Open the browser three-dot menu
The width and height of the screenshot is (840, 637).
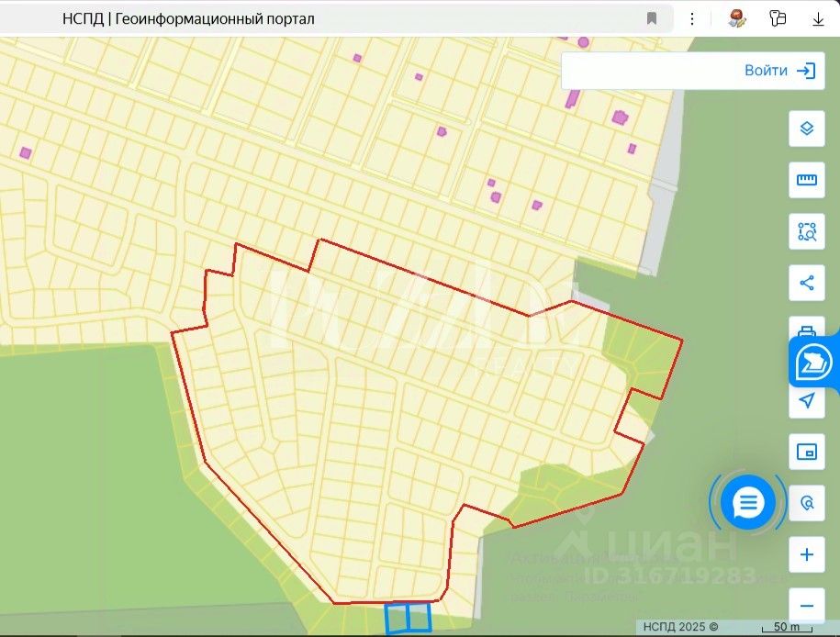click(692, 18)
